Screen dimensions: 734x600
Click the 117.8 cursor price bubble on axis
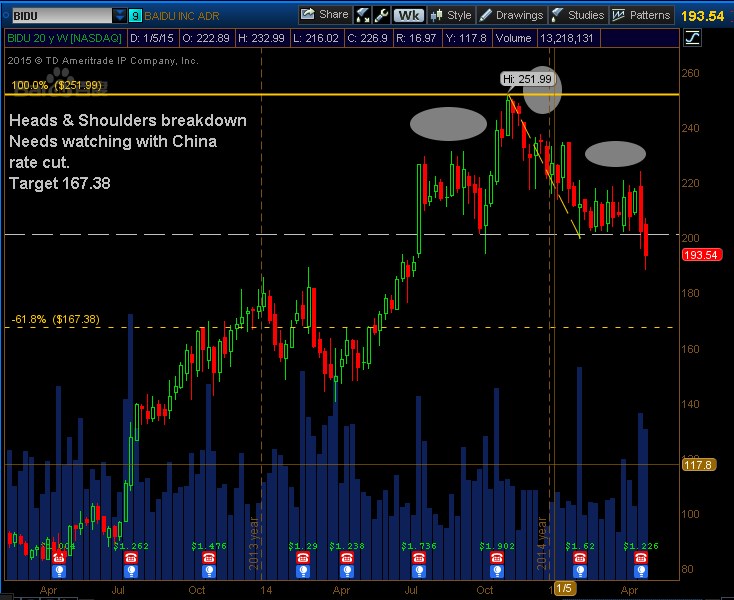[698, 465]
